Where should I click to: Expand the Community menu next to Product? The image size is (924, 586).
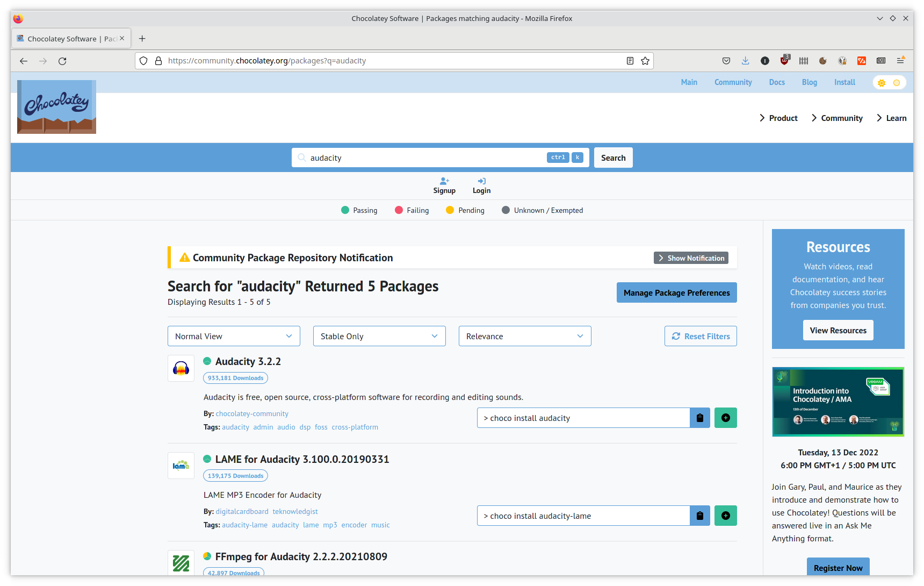pos(837,118)
